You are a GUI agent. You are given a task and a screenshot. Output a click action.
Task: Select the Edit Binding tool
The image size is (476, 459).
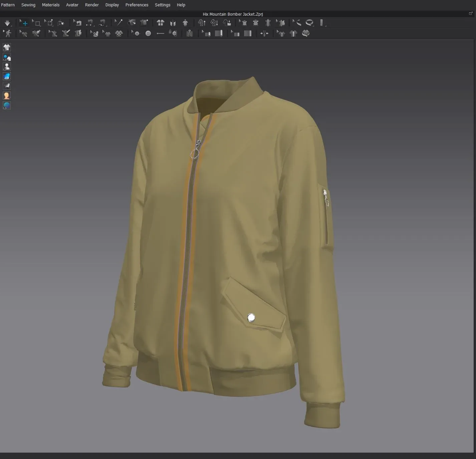click(235, 33)
